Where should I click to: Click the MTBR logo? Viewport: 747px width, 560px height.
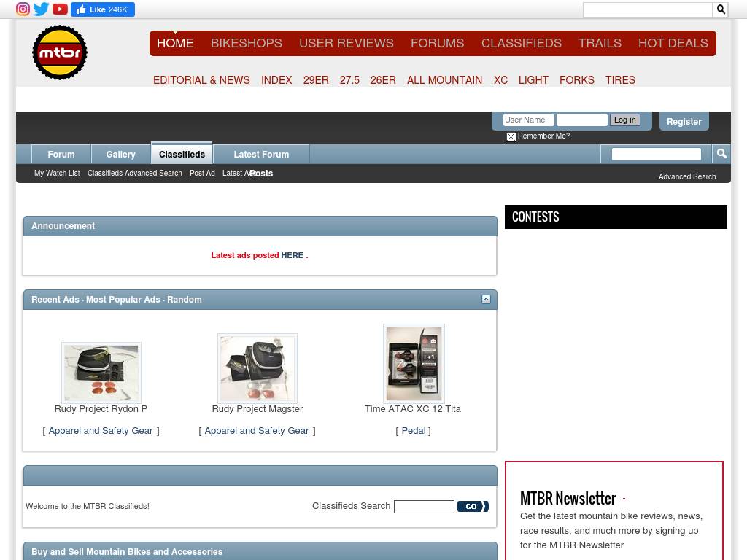pos(60,52)
